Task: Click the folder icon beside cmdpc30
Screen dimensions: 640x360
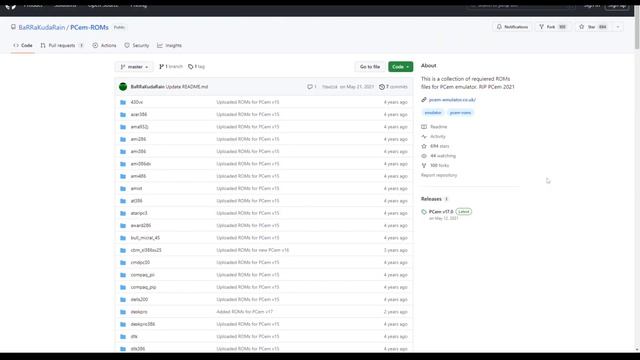Action: pos(123,262)
